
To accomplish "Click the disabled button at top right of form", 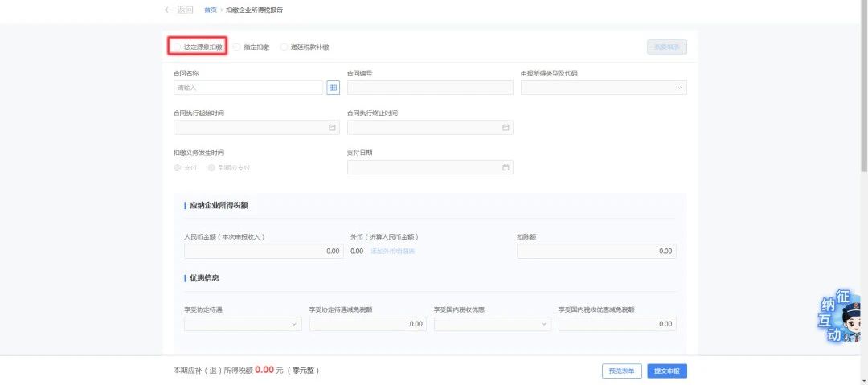I will (x=667, y=47).
